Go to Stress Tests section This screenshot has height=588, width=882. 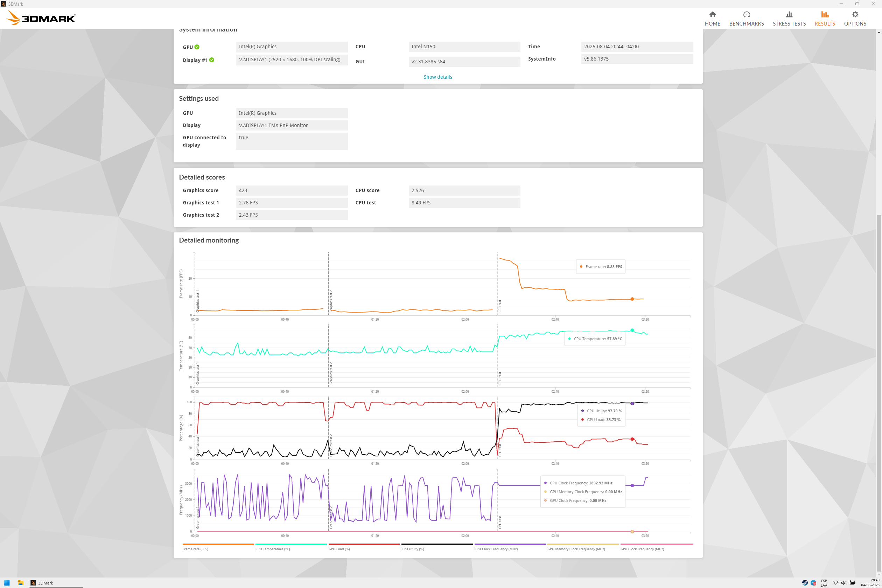pyautogui.click(x=789, y=18)
